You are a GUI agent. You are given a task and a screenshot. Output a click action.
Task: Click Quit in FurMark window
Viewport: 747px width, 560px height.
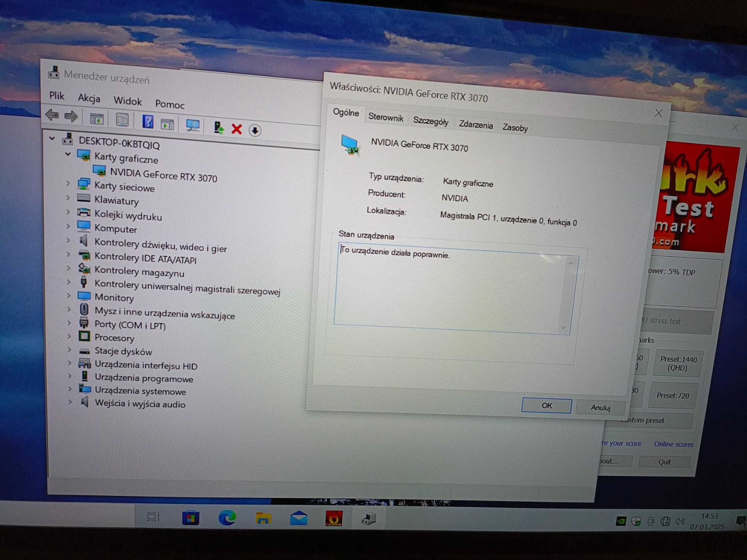664,462
